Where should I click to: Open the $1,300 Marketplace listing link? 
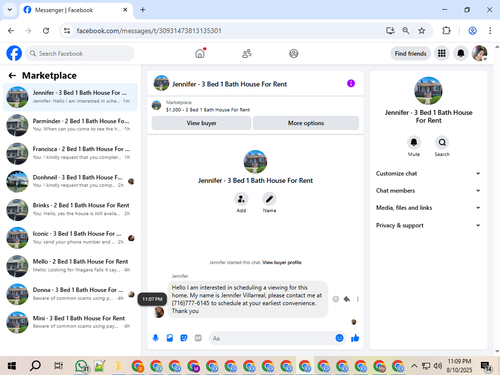coord(208,110)
